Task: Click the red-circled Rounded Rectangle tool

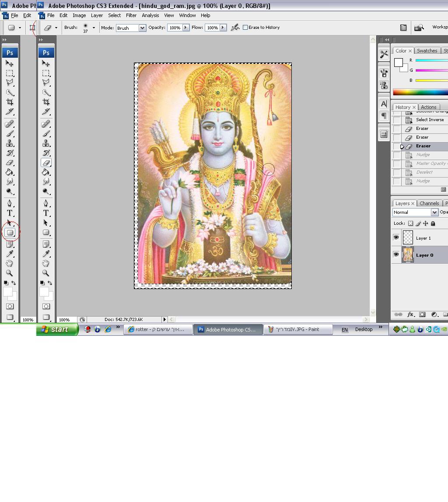Action: (10, 233)
